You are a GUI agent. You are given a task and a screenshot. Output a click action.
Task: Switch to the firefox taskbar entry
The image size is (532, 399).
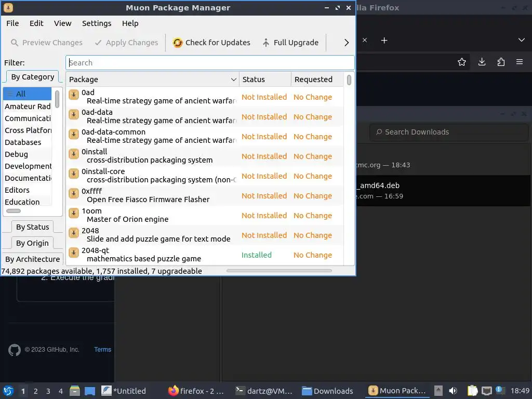(197, 391)
